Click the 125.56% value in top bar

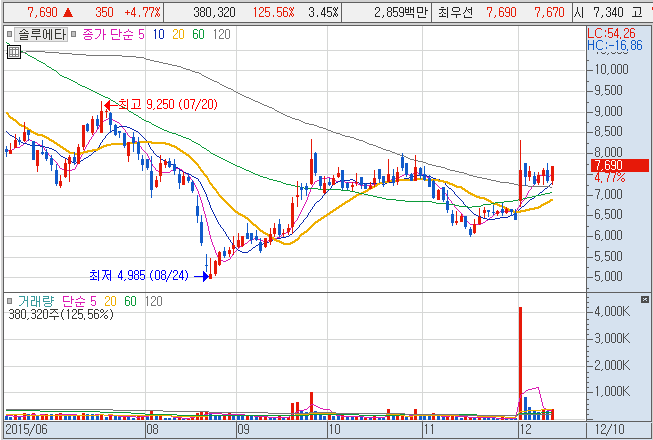(273, 12)
